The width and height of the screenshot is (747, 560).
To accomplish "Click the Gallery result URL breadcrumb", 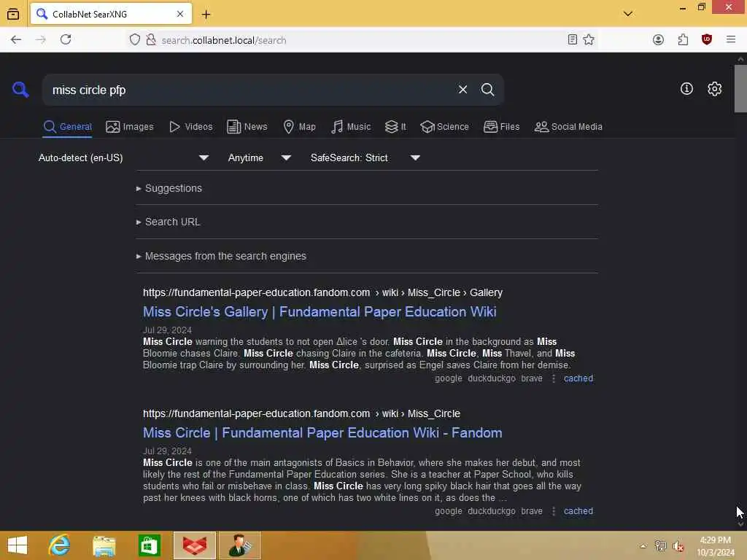I will tap(322, 292).
